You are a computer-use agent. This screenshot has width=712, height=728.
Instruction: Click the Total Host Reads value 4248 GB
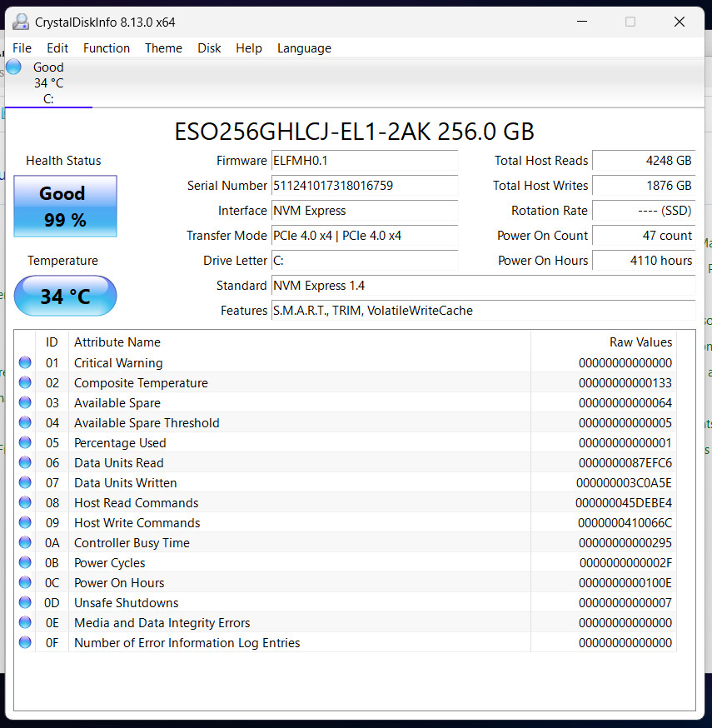click(x=644, y=161)
